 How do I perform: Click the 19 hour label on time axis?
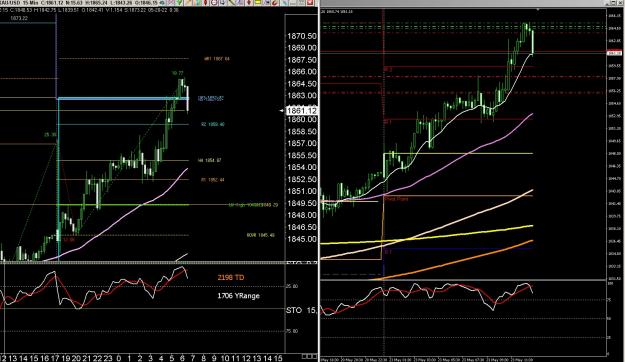tap(66, 358)
